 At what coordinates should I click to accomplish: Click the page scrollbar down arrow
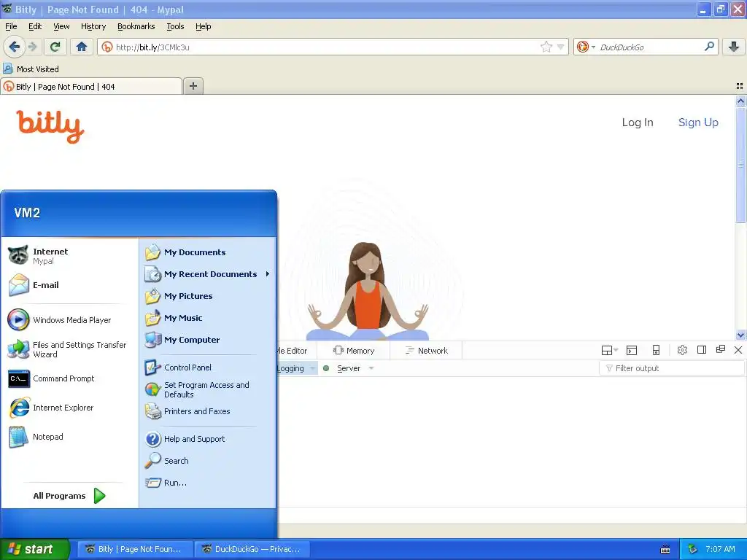pyautogui.click(x=740, y=335)
